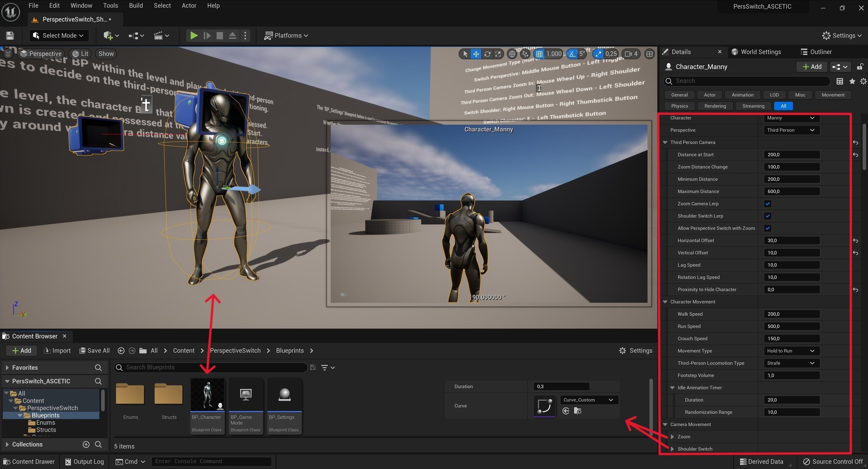
Task: Open Third-Person Locomotion Type Strafe dropdown
Action: tap(791, 363)
